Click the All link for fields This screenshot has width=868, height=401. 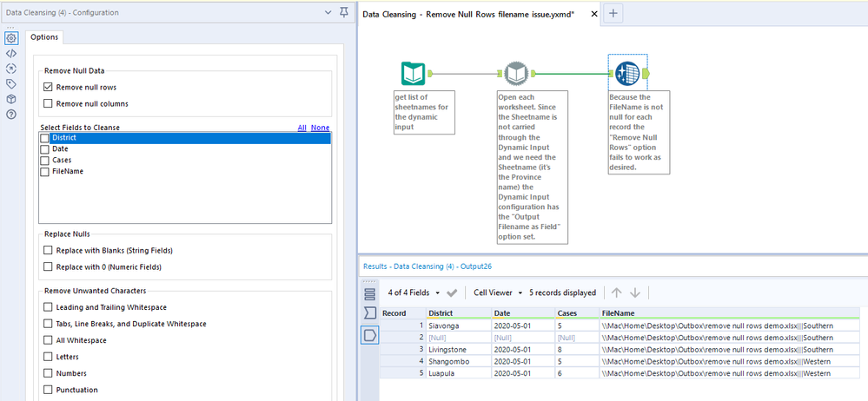(301, 128)
